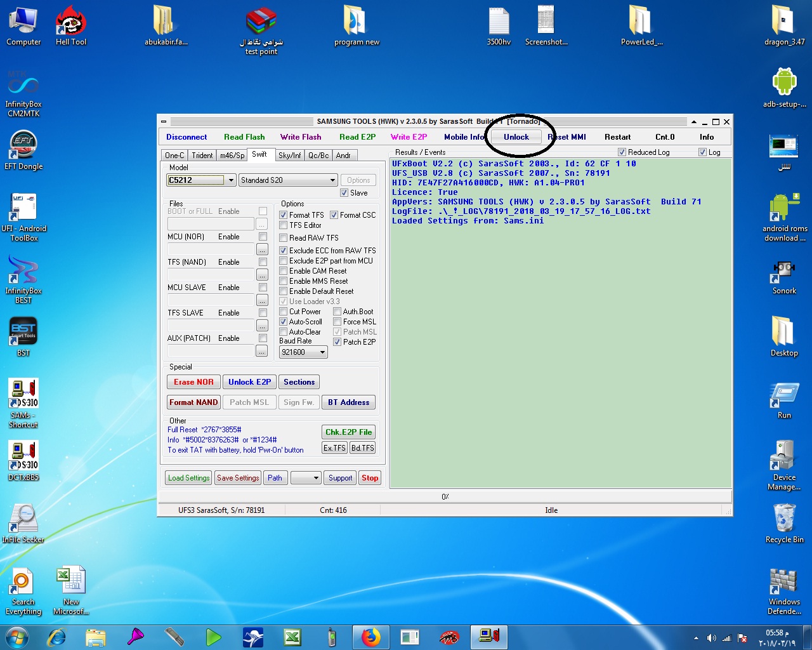Click the MCU (NOR) file path field
812x650 pixels.
click(211, 249)
